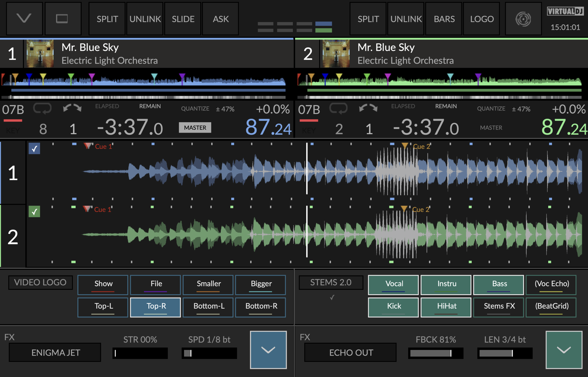The height and width of the screenshot is (377, 588).
Task: Toggle QUANTIZE on deck 2
Action: (491, 109)
